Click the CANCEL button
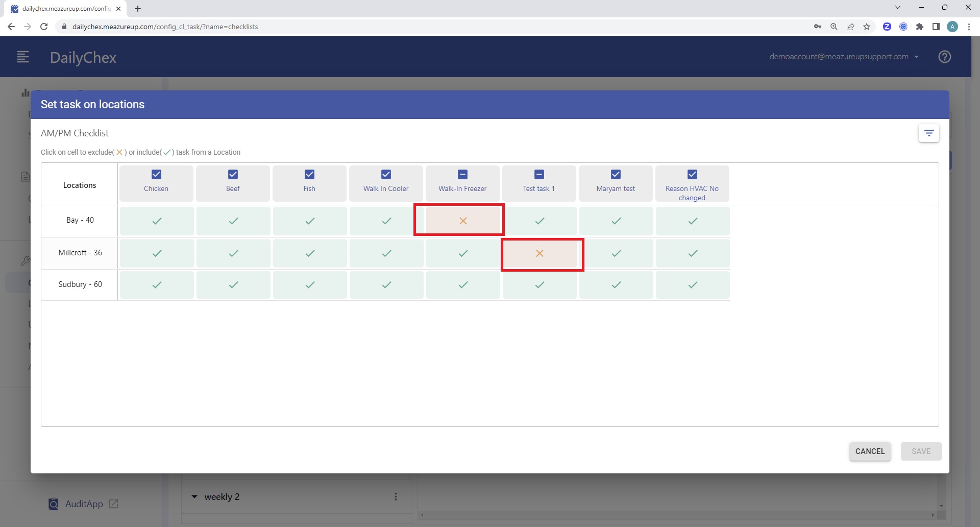The height and width of the screenshot is (527, 980). pyautogui.click(x=870, y=451)
